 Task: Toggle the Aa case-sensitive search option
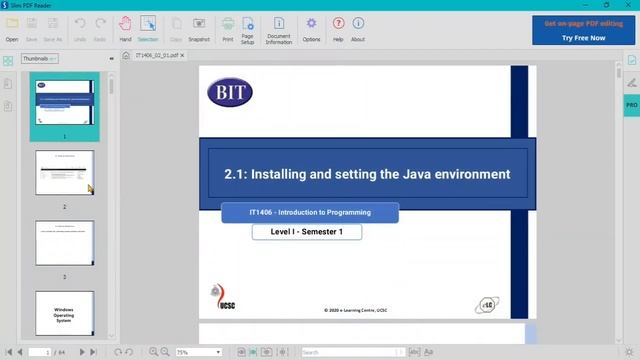click(429, 352)
